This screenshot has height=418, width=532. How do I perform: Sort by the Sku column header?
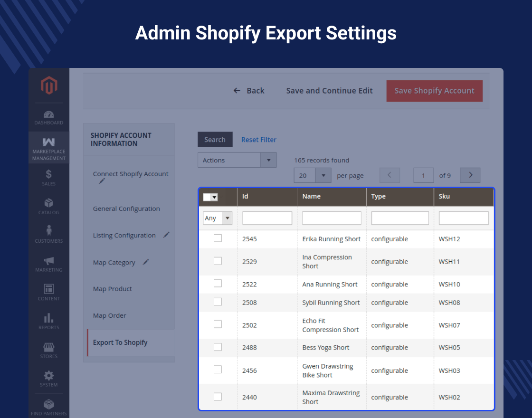[x=464, y=197]
